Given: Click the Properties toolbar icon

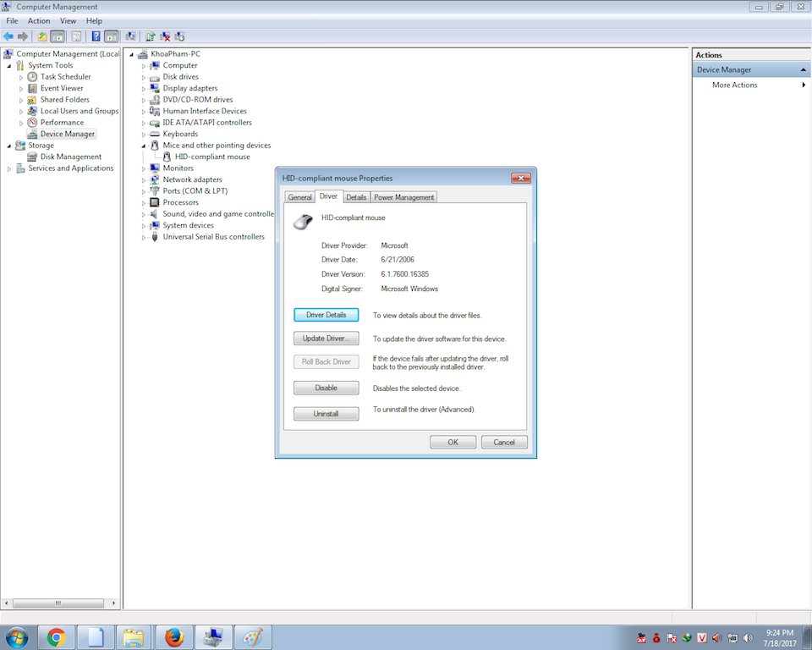Looking at the screenshot, I should (x=76, y=36).
